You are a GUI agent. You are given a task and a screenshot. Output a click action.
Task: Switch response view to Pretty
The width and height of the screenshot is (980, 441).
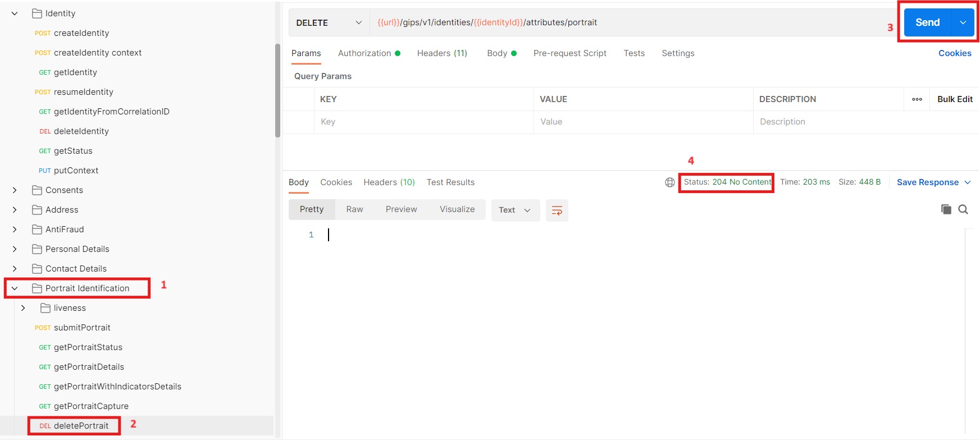[312, 209]
